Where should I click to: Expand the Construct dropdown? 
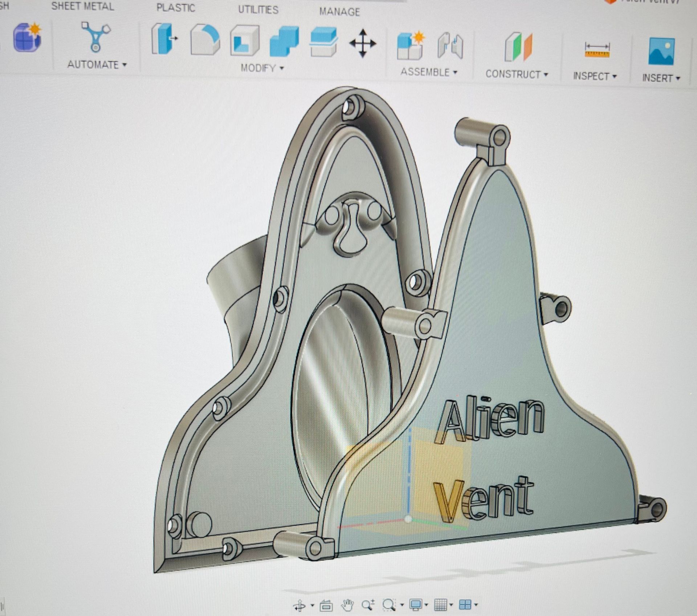(x=516, y=74)
